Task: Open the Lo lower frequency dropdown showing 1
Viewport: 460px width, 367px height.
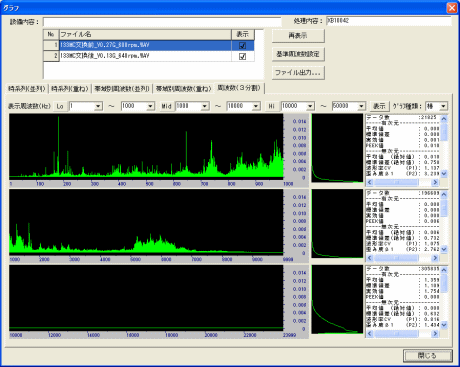Action: click(98, 106)
